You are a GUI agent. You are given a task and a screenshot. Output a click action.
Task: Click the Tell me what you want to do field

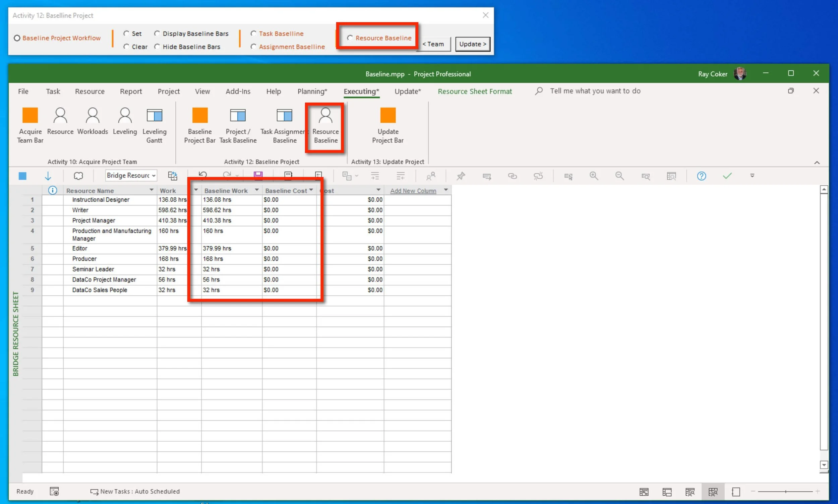tap(595, 91)
